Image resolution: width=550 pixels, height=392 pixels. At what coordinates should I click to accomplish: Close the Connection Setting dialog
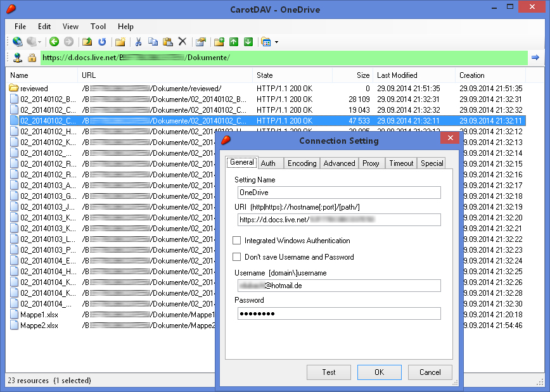451,138
